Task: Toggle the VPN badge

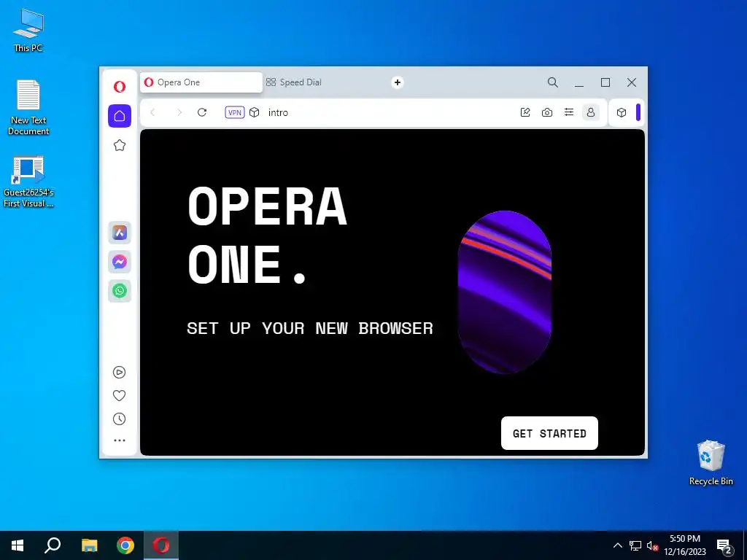Action: click(235, 112)
